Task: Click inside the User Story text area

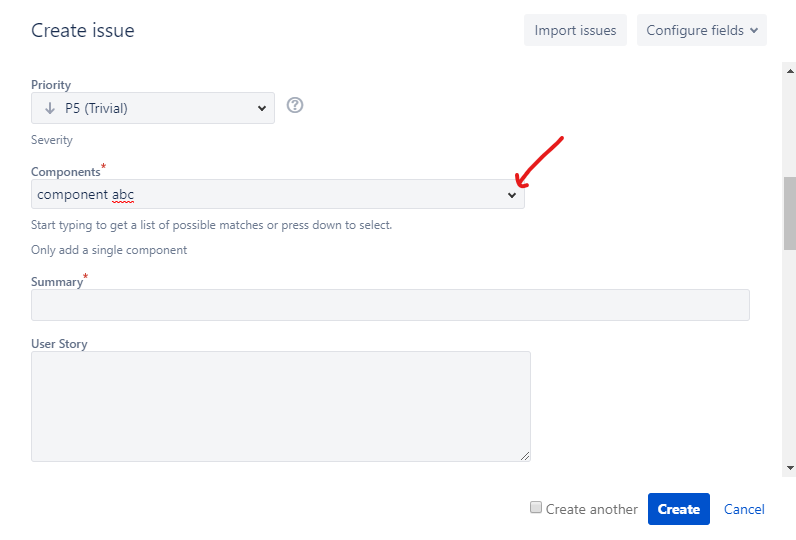Action: pyautogui.click(x=281, y=406)
